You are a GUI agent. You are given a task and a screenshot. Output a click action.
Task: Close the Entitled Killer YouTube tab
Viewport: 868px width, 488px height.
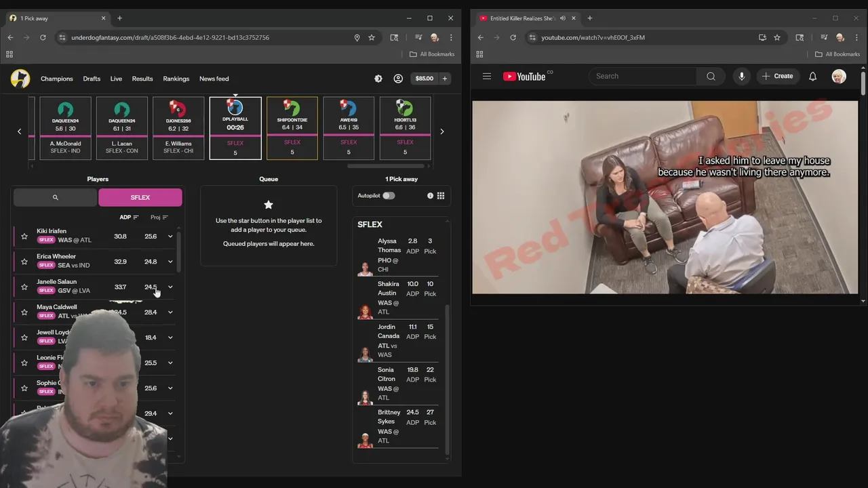point(574,18)
